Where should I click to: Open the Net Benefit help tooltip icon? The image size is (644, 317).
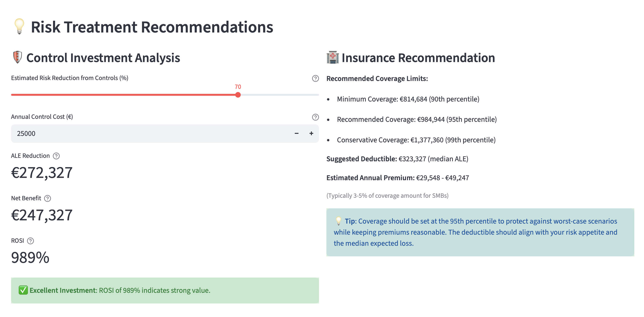click(47, 198)
